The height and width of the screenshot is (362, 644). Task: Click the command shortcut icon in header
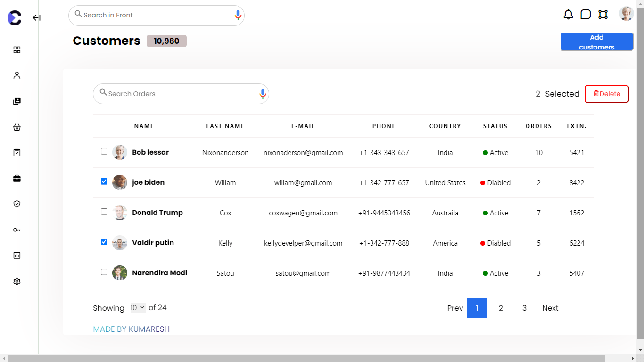[x=603, y=15]
